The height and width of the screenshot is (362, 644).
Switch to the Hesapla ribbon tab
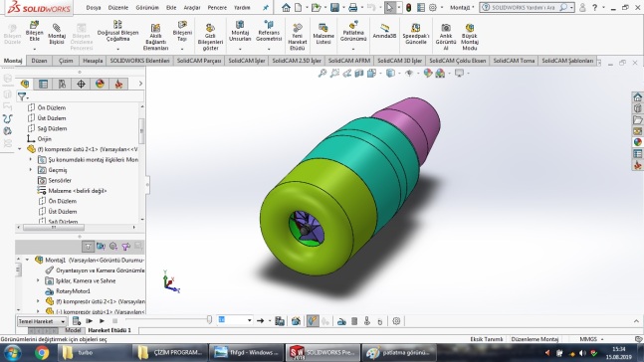pos(93,61)
